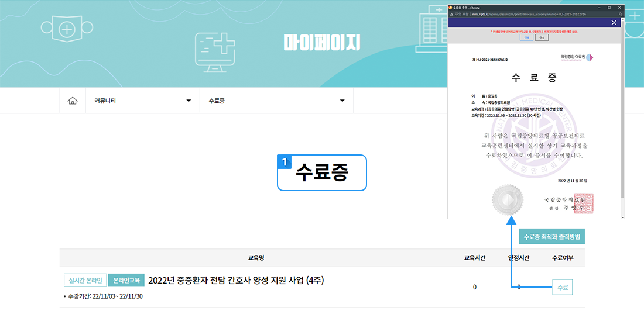Open the 수료증 menu label in navigation
Screen dimensions: 644x328
click(x=217, y=101)
